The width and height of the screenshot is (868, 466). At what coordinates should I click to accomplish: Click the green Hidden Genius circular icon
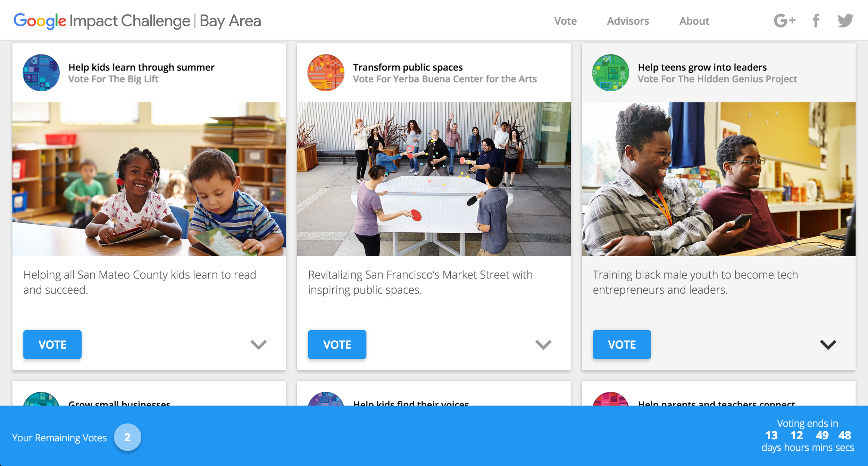(610, 73)
